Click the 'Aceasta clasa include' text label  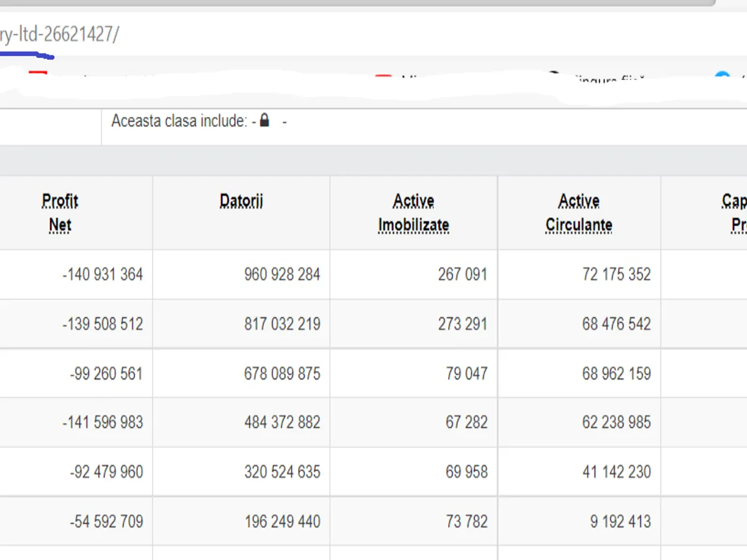pos(179,121)
